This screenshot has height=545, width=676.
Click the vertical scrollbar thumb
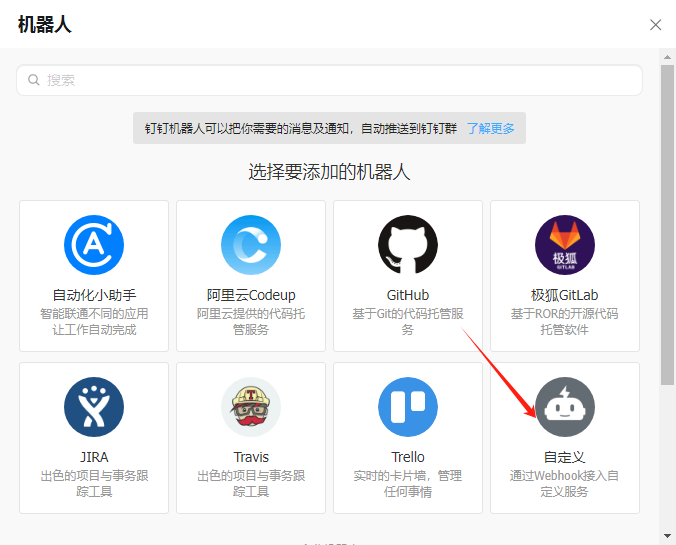click(x=667, y=225)
